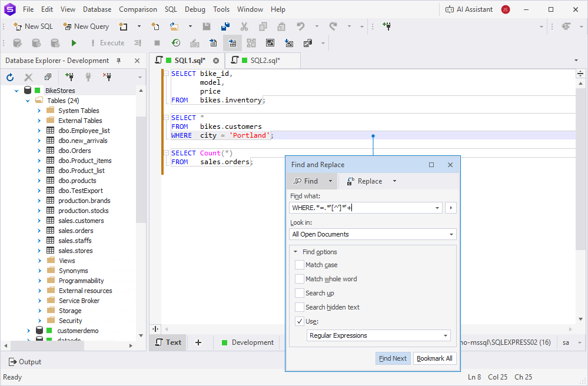This screenshot has width=588, height=386.
Task: Click the Save All toolbar icon
Action: coord(225,26)
